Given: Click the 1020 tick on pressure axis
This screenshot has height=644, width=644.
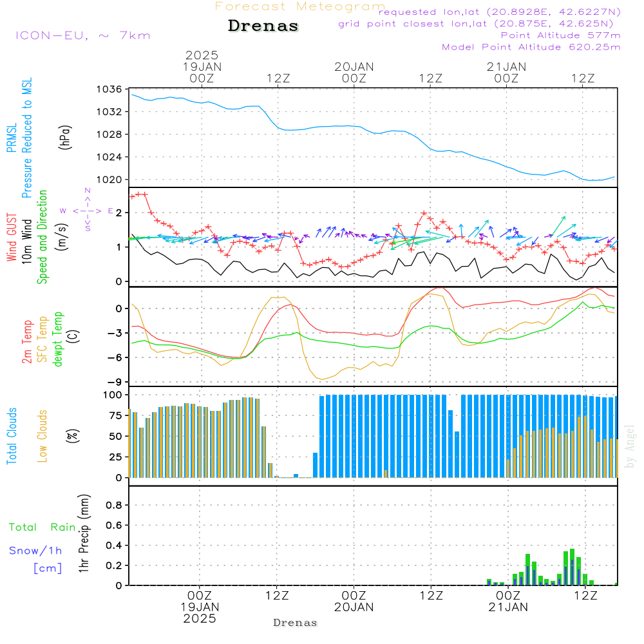Looking at the screenshot, I should [109, 180].
